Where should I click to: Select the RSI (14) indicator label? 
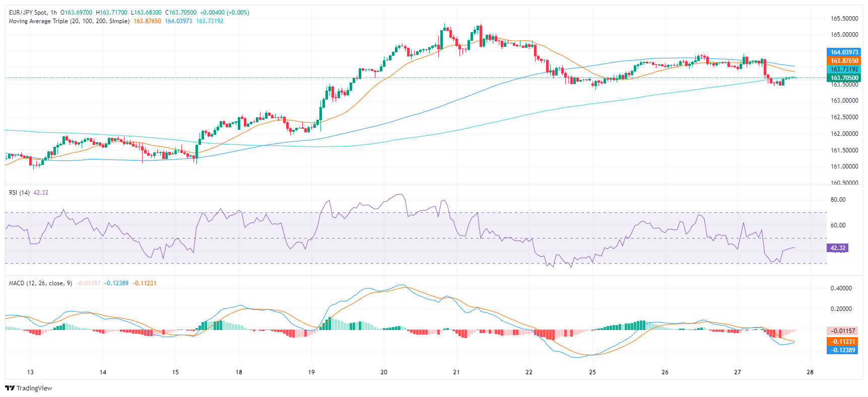click(x=19, y=193)
